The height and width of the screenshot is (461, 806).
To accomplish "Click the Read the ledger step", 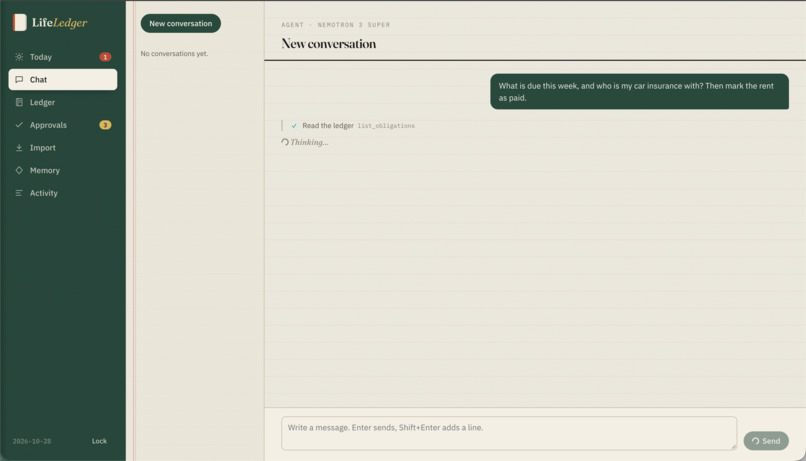I will point(328,125).
